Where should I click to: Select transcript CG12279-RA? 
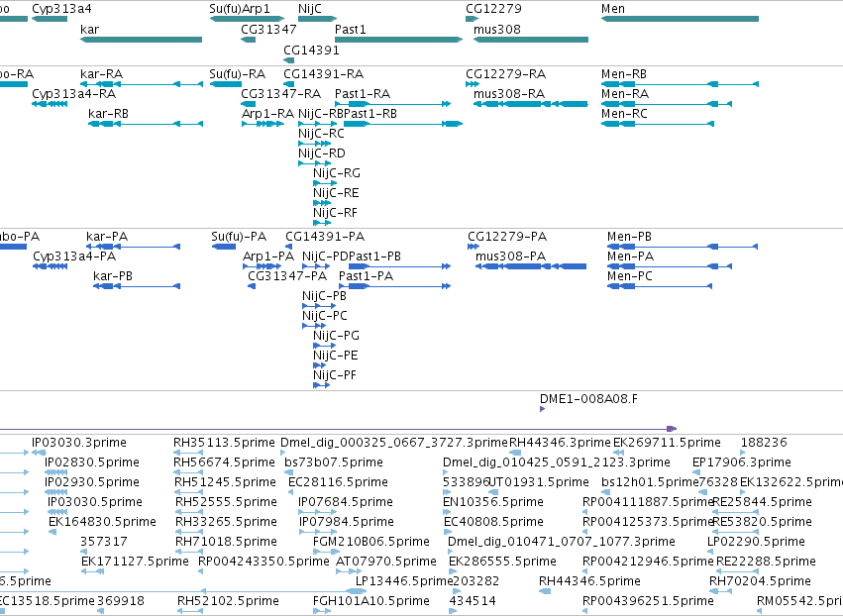pos(473,84)
